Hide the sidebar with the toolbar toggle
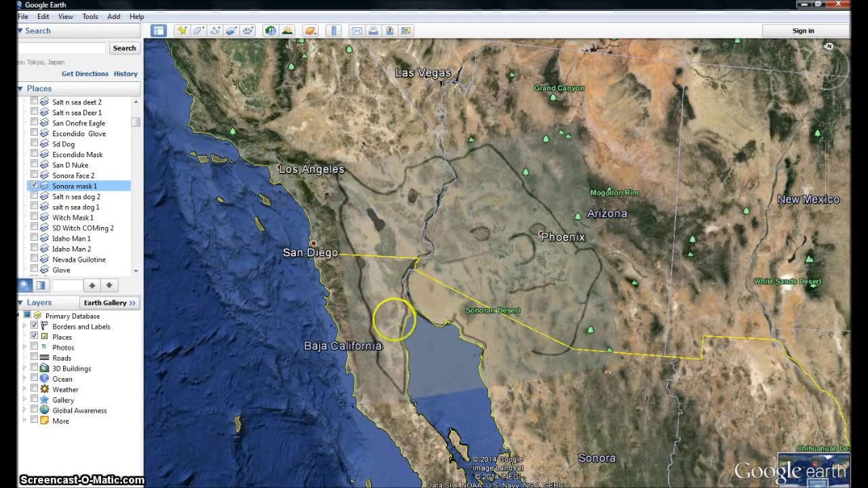Viewport: 868px width, 488px height. [159, 30]
